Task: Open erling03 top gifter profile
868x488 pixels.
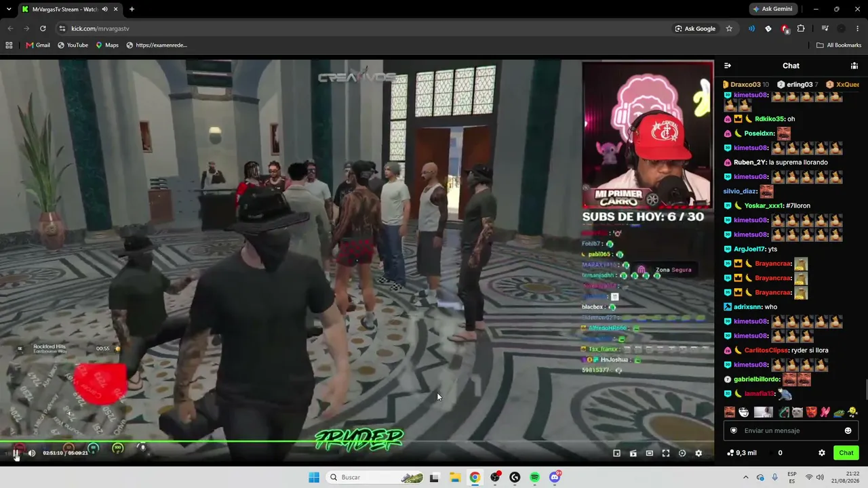Action: coord(800,85)
